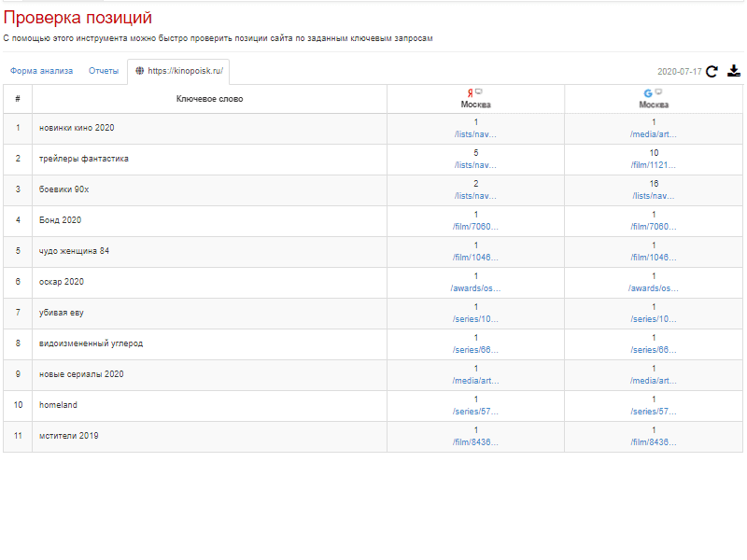Open Google series link for убивая еву
747x560 pixels.
coord(654,319)
